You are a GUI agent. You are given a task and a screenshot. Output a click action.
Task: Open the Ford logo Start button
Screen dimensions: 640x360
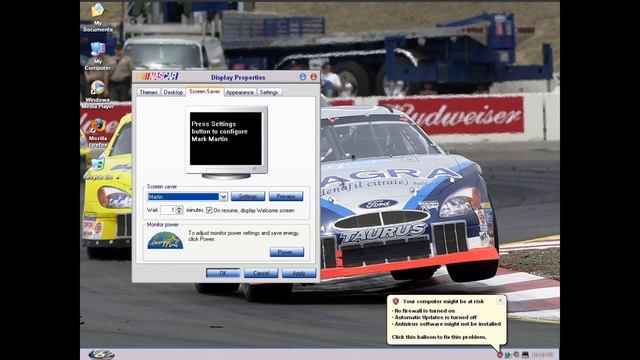(101, 354)
